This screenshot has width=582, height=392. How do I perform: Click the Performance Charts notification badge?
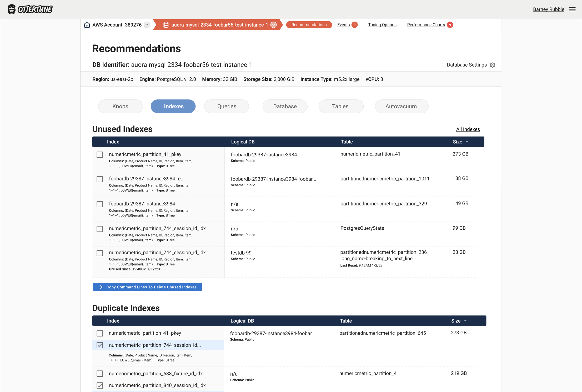click(450, 25)
